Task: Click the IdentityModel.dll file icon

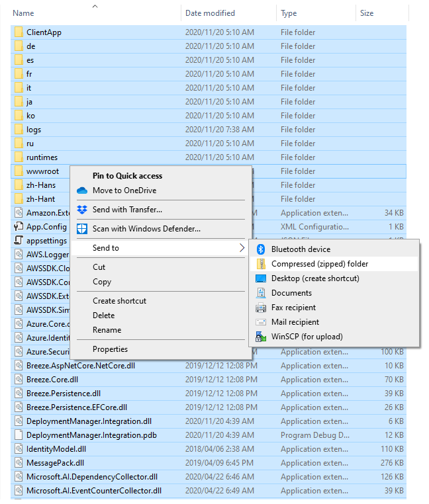Action: click(x=19, y=448)
